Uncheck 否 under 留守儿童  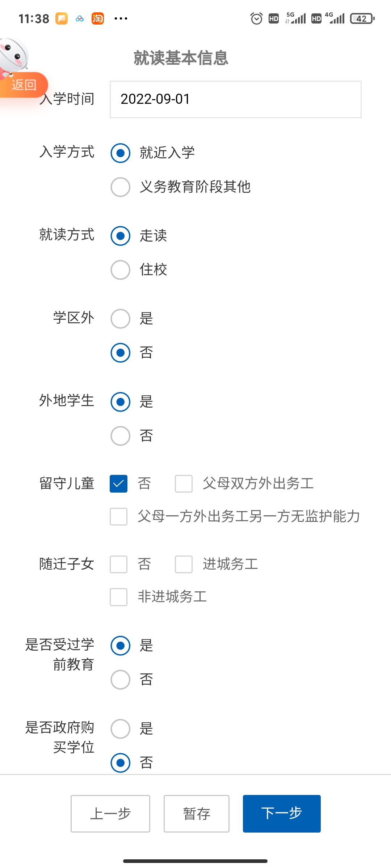pyautogui.click(x=119, y=484)
